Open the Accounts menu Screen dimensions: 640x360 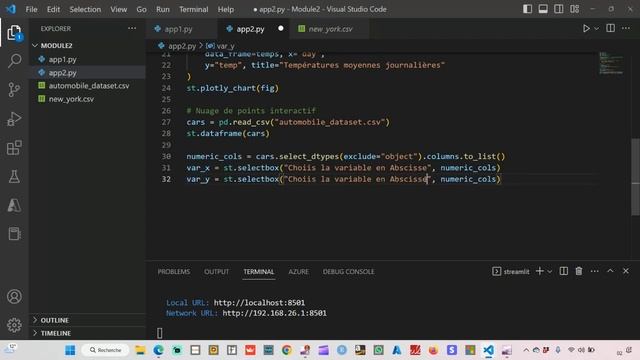point(14,296)
